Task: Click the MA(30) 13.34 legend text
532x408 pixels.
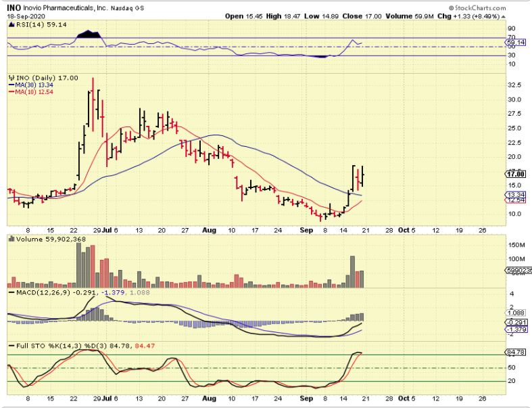Action: (34, 85)
